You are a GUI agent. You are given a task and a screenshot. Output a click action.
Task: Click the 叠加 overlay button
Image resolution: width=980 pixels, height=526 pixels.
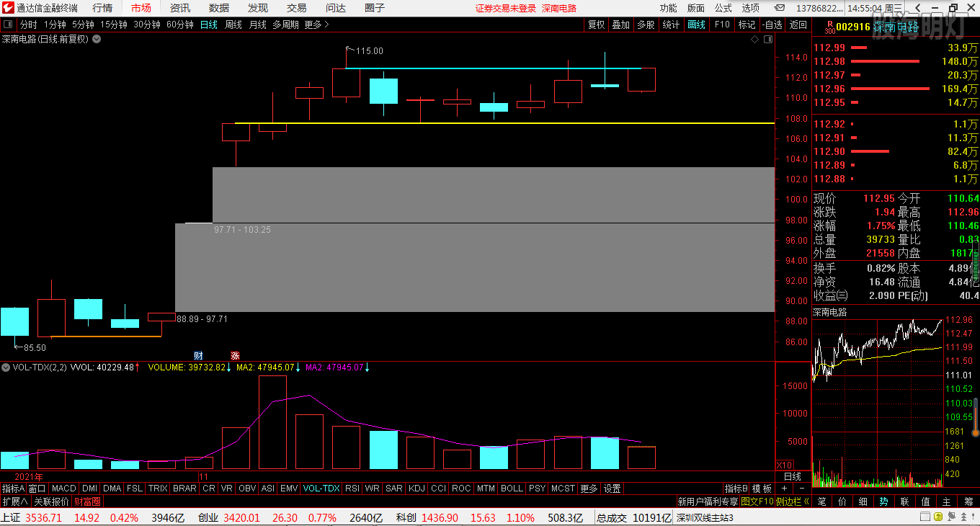pyautogui.click(x=620, y=24)
